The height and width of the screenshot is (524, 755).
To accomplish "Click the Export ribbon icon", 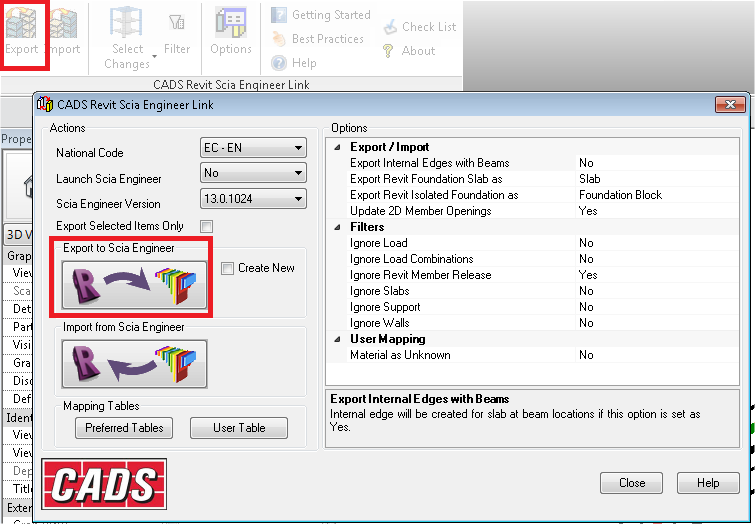I will click(x=21, y=30).
